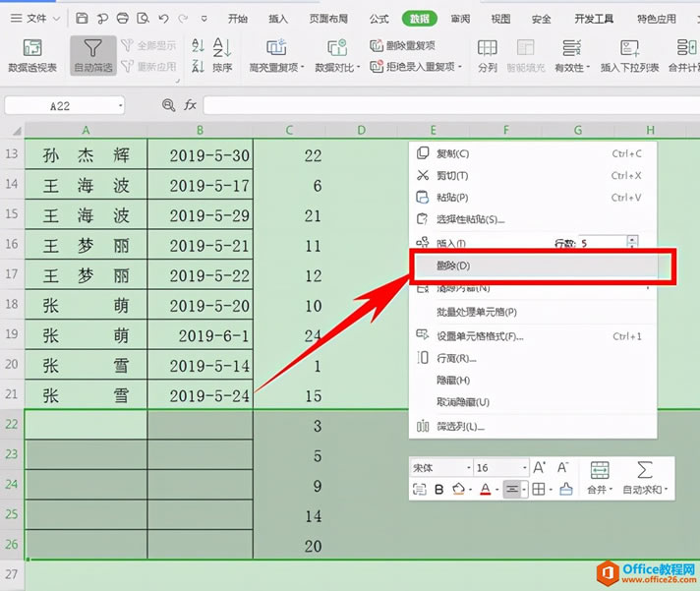Click the borders grid icon
Viewport: 700px width, 591px height.
click(539, 490)
